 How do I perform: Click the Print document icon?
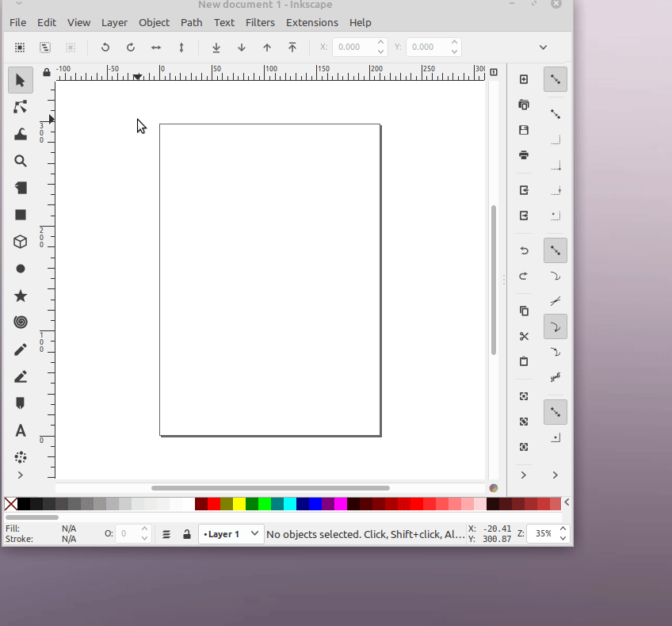(x=524, y=155)
